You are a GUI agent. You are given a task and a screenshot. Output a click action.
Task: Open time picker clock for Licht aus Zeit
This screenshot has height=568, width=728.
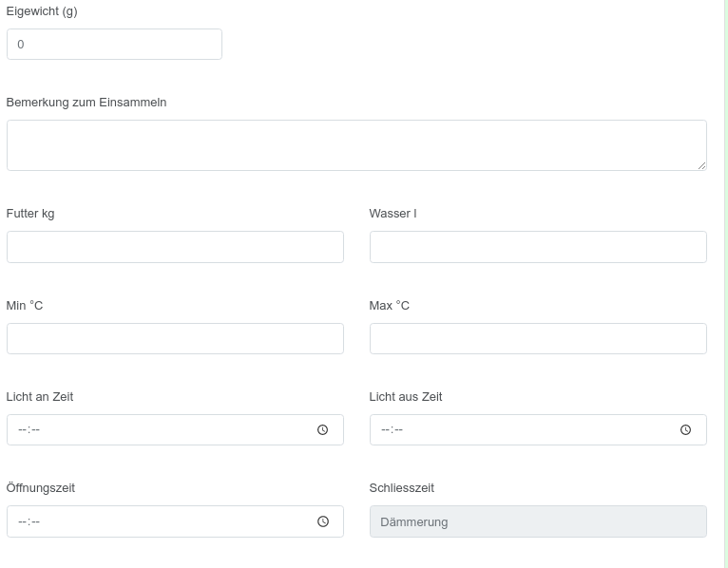[x=686, y=429]
